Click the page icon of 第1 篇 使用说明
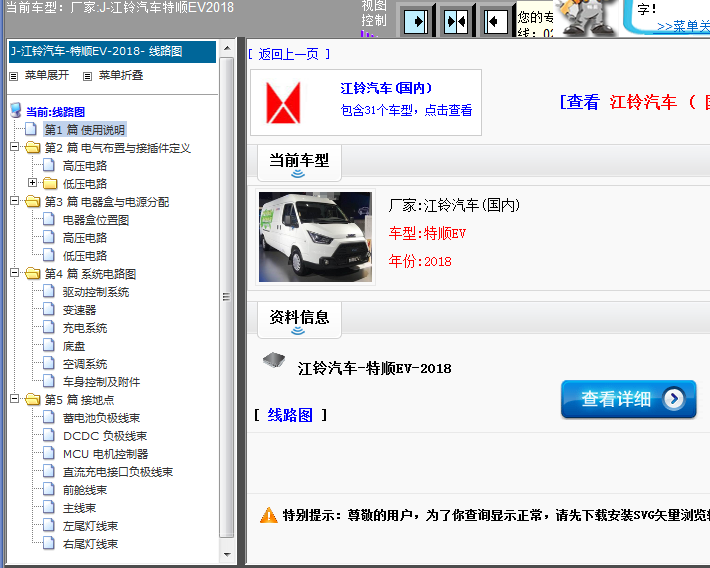 coord(31,129)
